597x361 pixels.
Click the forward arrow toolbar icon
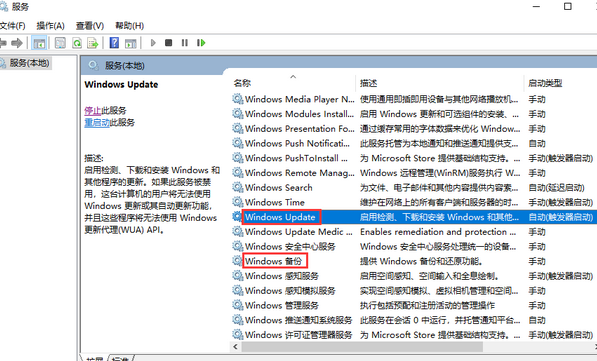[17, 43]
